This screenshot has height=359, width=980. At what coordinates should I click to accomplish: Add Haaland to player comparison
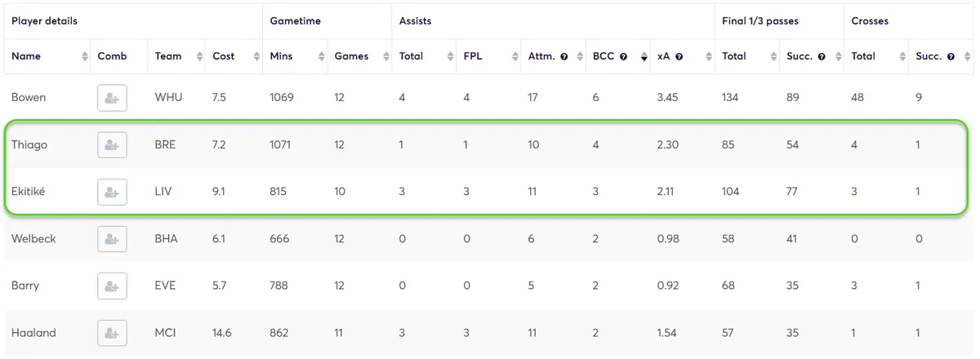(x=112, y=333)
